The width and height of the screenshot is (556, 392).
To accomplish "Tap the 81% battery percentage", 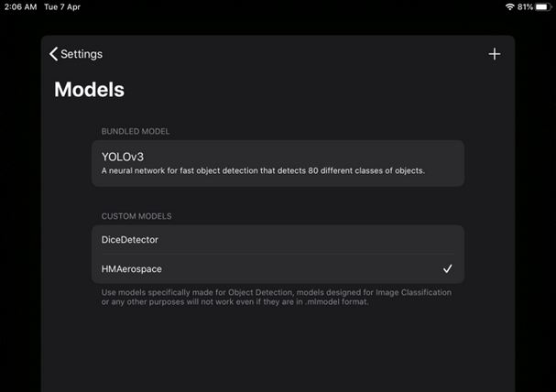I will pyautogui.click(x=525, y=6).
